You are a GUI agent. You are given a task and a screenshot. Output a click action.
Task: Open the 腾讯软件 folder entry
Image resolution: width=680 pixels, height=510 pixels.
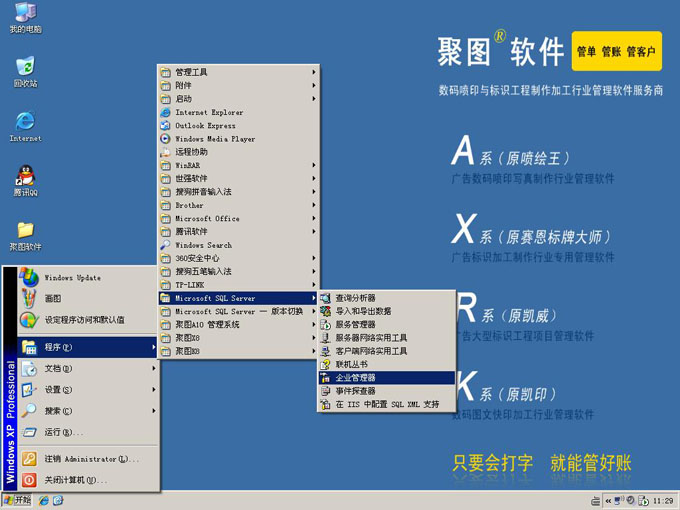coord(238,232)
